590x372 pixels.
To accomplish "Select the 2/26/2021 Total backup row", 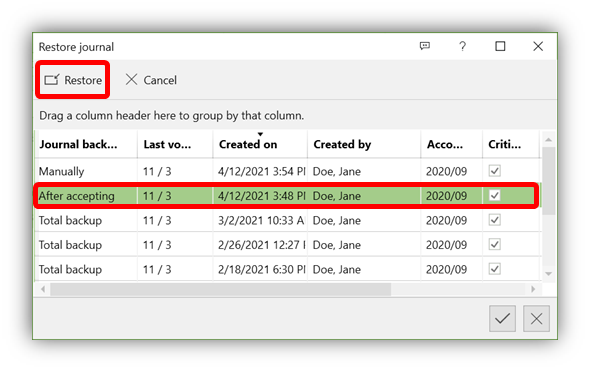I will click(x=288, y=244).
